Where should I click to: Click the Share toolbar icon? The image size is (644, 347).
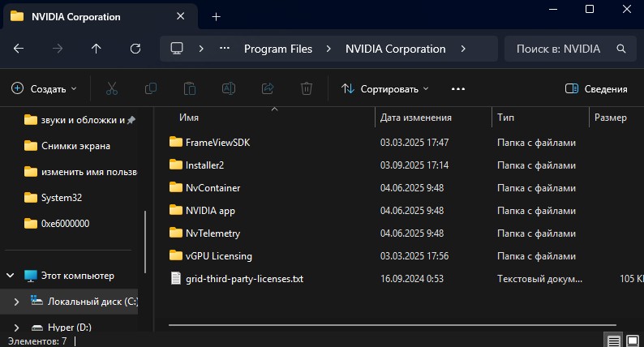pos(268,88)
